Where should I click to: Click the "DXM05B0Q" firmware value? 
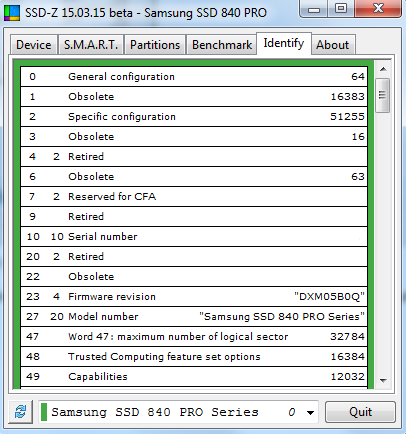pos(329,297)
